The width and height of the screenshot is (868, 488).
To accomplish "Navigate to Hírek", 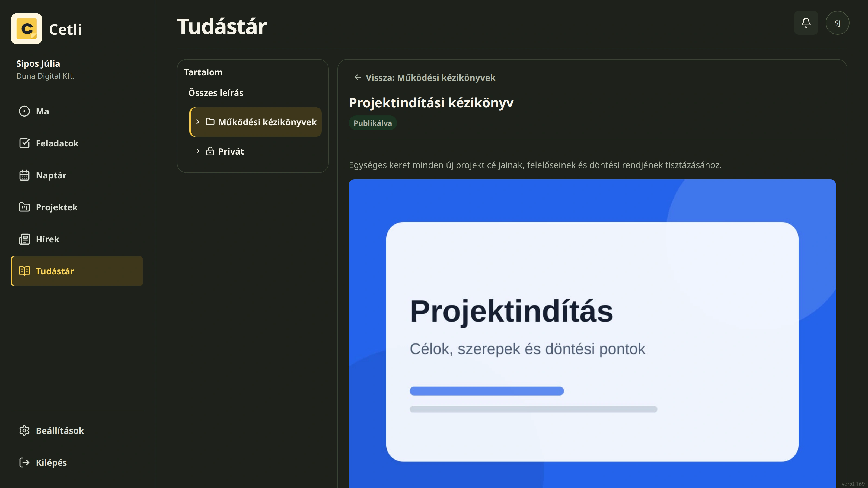I will tap(77, 239).
